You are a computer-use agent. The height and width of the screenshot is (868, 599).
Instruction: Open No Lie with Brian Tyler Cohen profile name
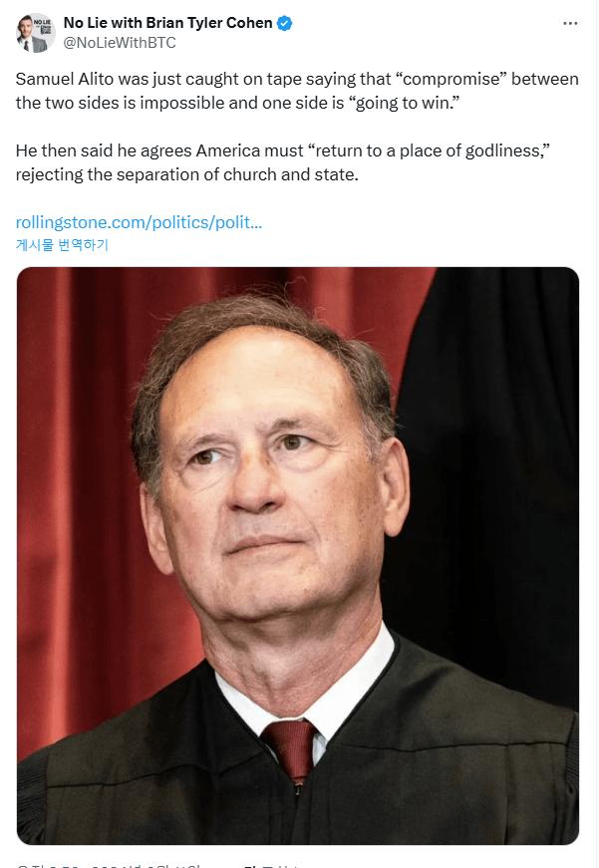tap(167, 23)
